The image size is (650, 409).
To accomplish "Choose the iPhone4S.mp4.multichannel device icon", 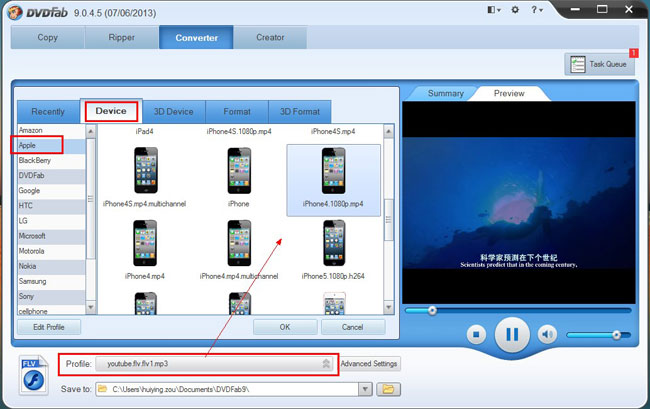I will tap(146, 170).
